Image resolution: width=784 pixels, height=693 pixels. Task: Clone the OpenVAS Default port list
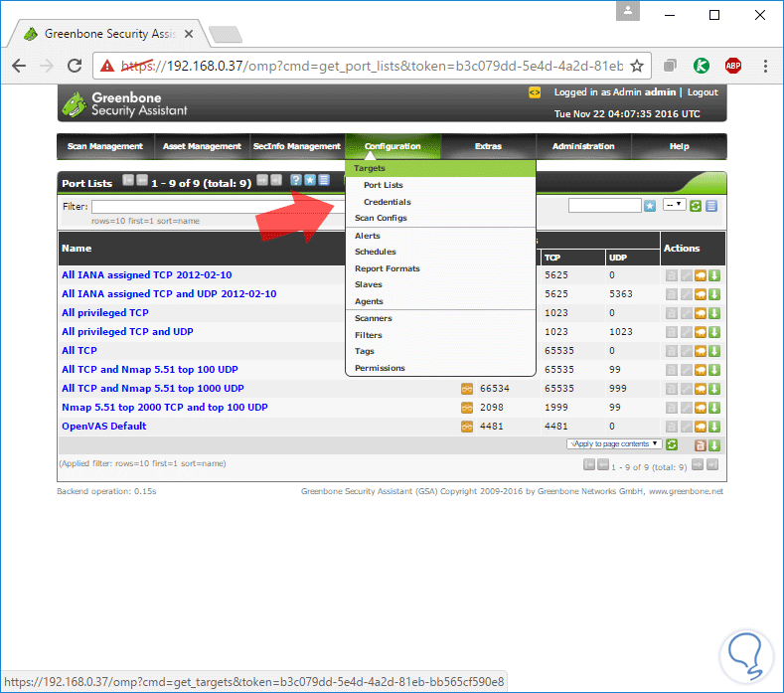coord(700,427)
